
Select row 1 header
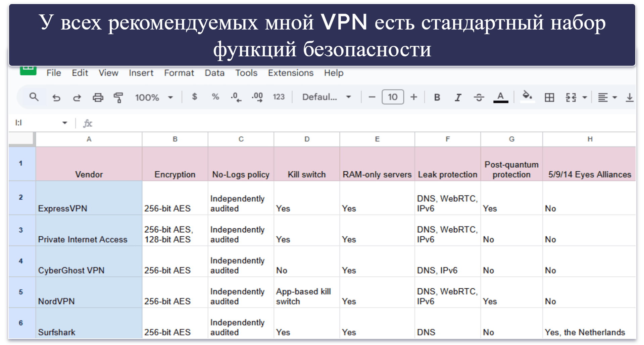[x=22, y=164]
